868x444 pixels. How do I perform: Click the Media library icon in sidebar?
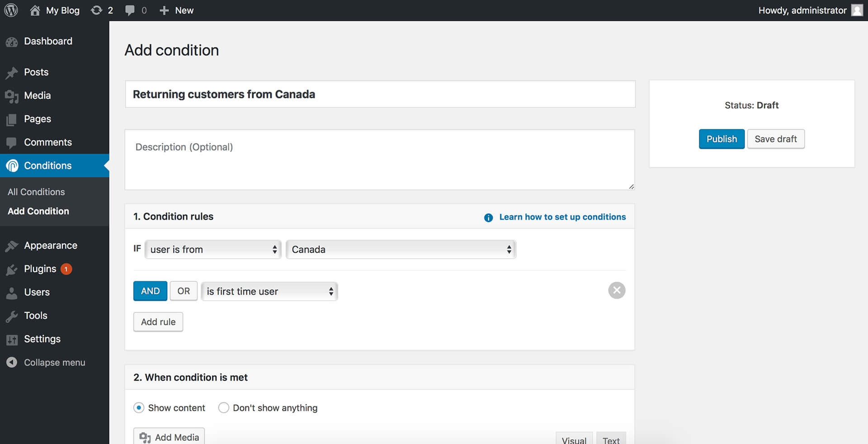click(12, 95)
